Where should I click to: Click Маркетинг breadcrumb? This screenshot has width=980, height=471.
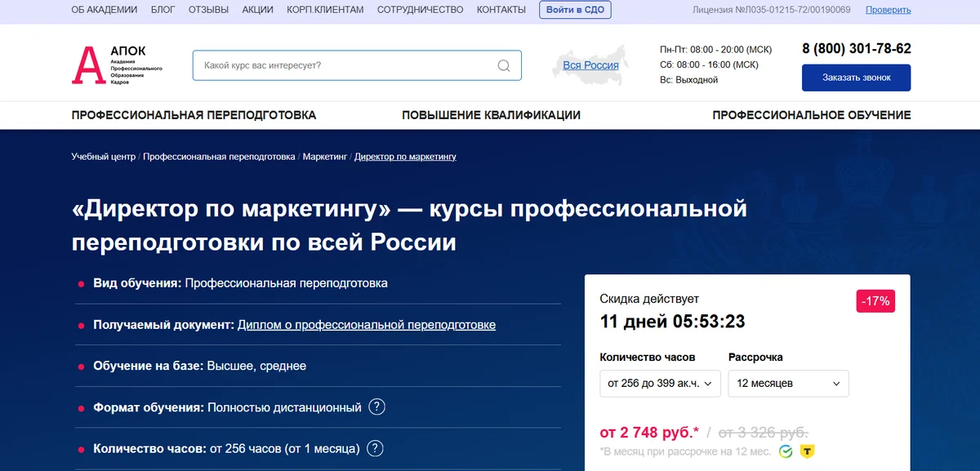pyautogui.click(x=325, y=156)
